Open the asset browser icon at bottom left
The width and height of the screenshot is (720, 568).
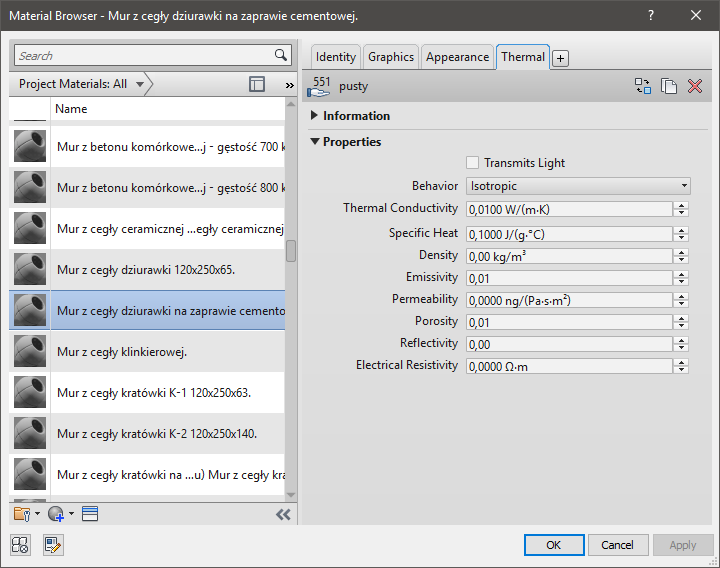pyautogui.click(x=20, y=545)
